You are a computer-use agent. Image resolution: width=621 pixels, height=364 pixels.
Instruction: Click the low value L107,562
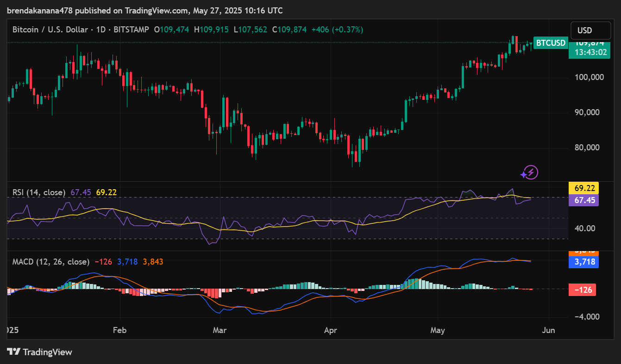[x=250, y=30]
